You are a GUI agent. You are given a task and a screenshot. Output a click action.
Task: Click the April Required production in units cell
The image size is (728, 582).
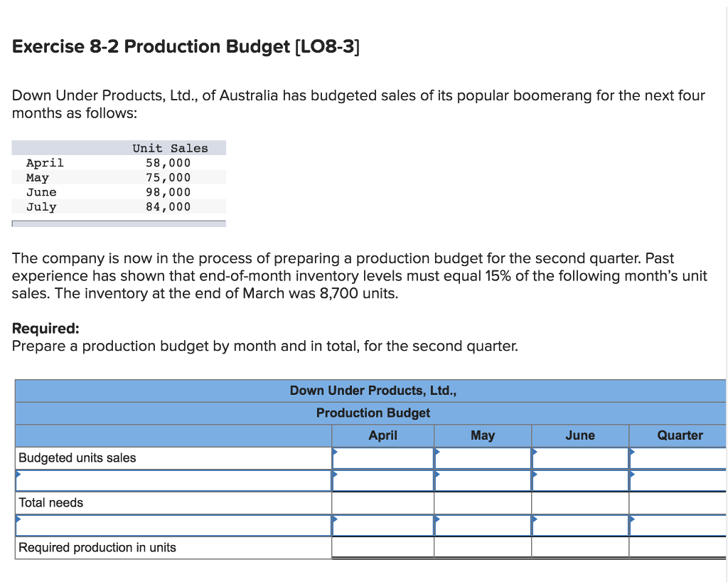pyautogui.click(x=382, y=547)
